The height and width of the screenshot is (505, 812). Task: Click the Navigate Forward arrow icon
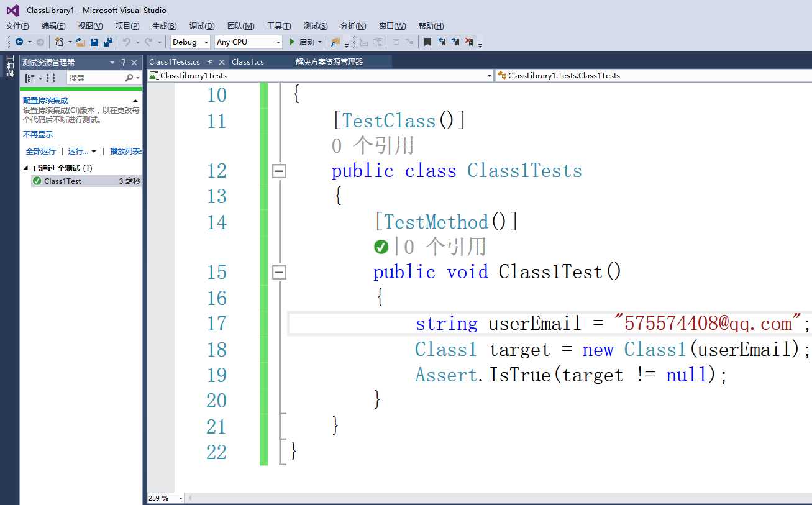(x=40, y=42)
